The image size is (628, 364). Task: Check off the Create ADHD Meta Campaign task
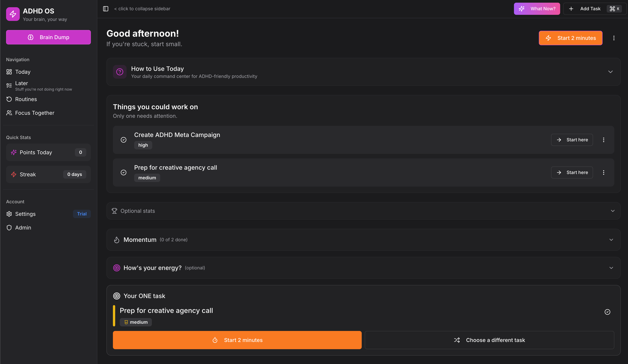(x=124, y=140)
